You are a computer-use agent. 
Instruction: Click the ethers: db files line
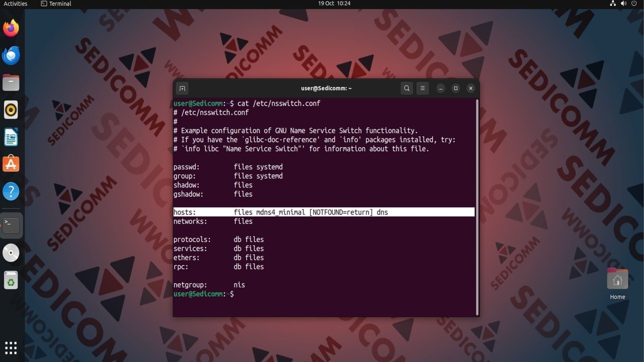pyautogui.click(x=219, y=257)
